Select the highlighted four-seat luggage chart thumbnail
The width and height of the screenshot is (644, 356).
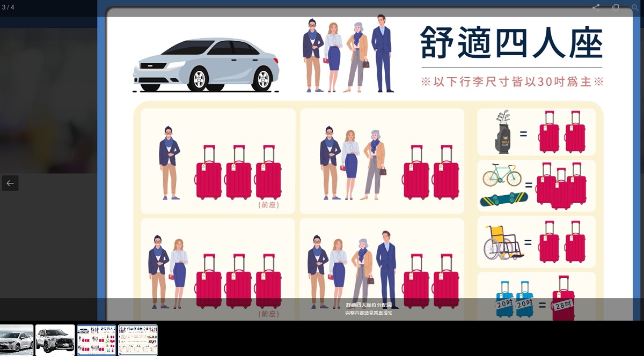[x=97, y=340]
